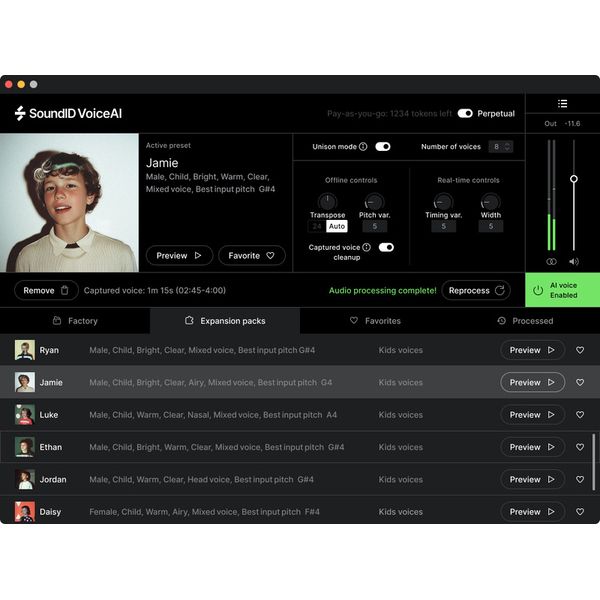Select Jordan's thumbnail in the list
600x600 pixels.
(25, 479)
